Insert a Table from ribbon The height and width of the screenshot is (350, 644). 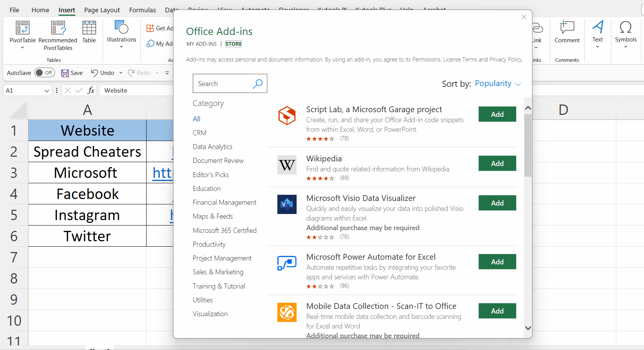89,32
